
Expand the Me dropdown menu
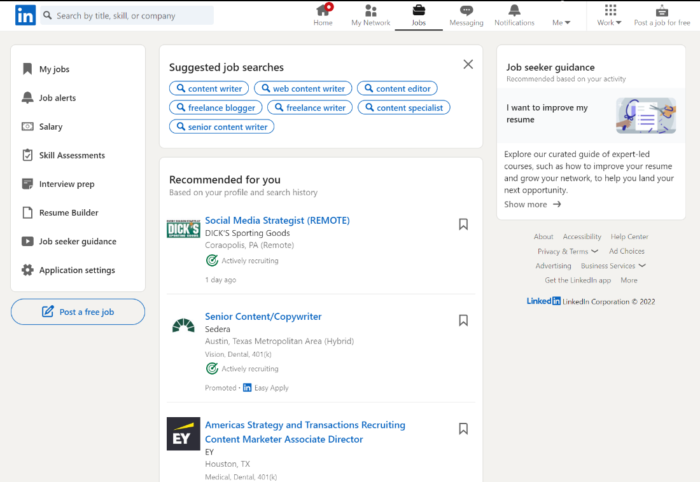(x=561, y=22)
